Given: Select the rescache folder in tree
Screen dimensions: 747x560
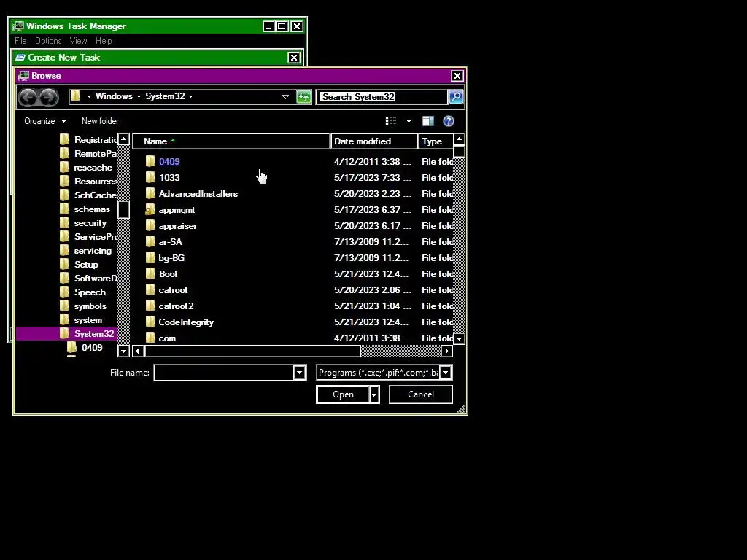Looking at the screenshot, I should [93, 167].
